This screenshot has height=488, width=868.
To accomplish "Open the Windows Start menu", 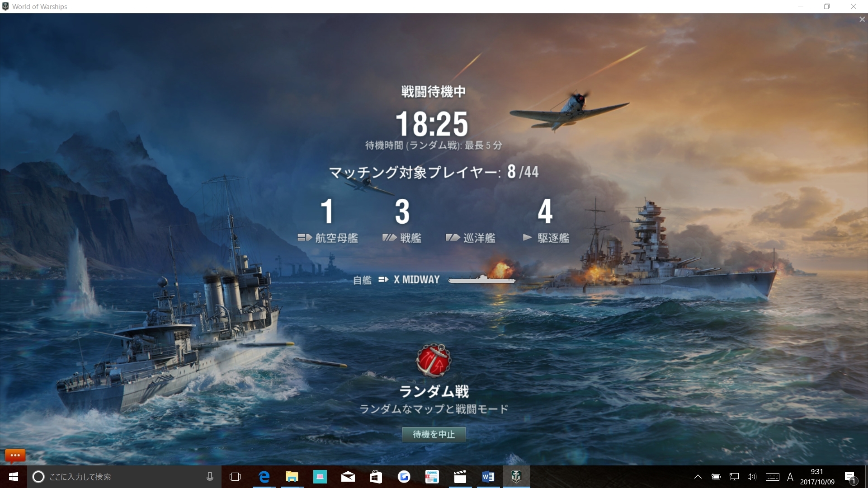I will [x=13, y=477].
